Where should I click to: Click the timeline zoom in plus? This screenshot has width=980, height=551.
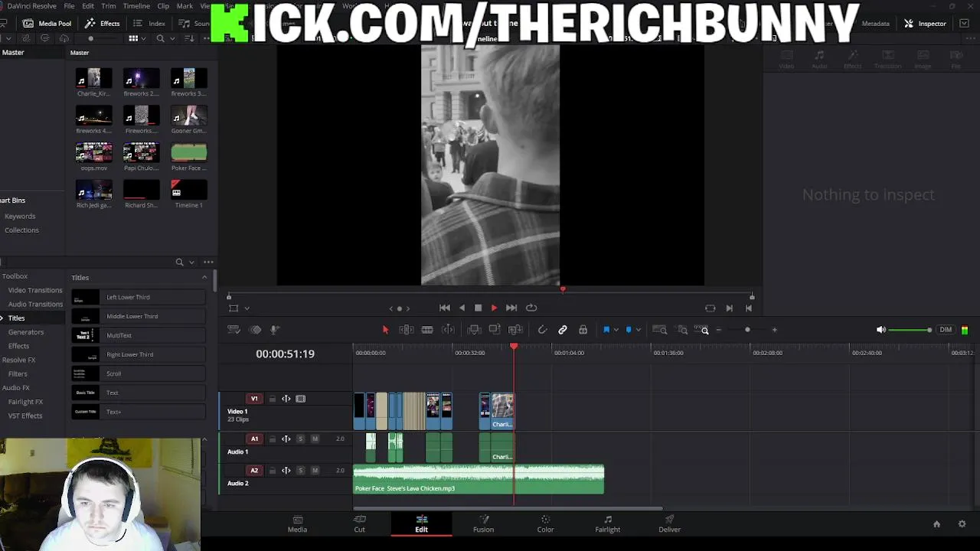click(x=774, y=330)
